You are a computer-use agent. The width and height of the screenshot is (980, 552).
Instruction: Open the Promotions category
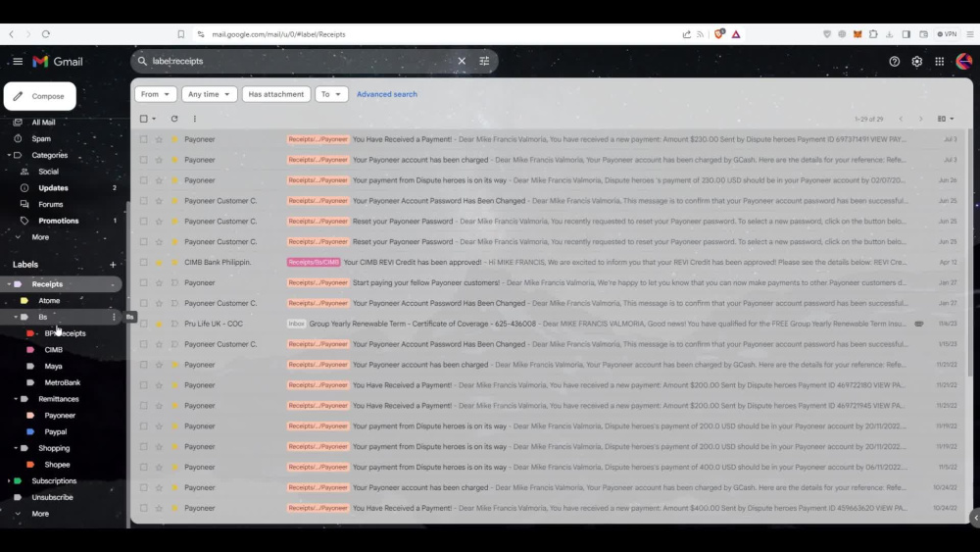point(61,221)
